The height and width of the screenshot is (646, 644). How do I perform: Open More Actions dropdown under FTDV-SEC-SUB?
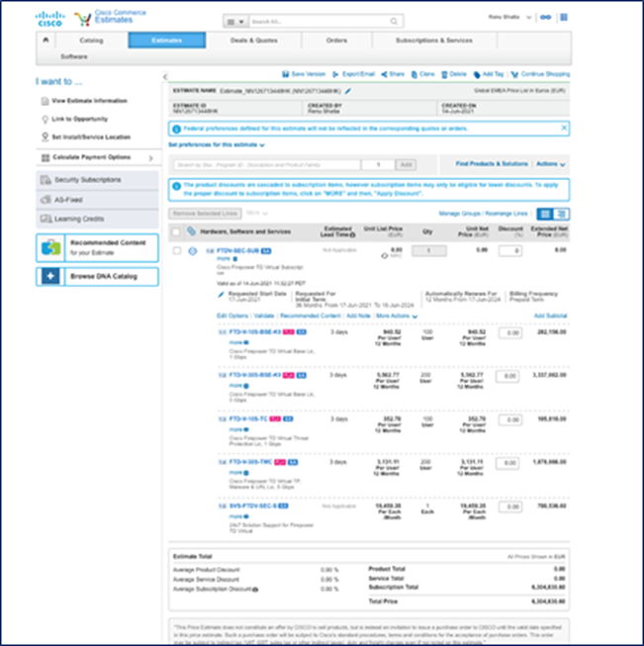397,316
